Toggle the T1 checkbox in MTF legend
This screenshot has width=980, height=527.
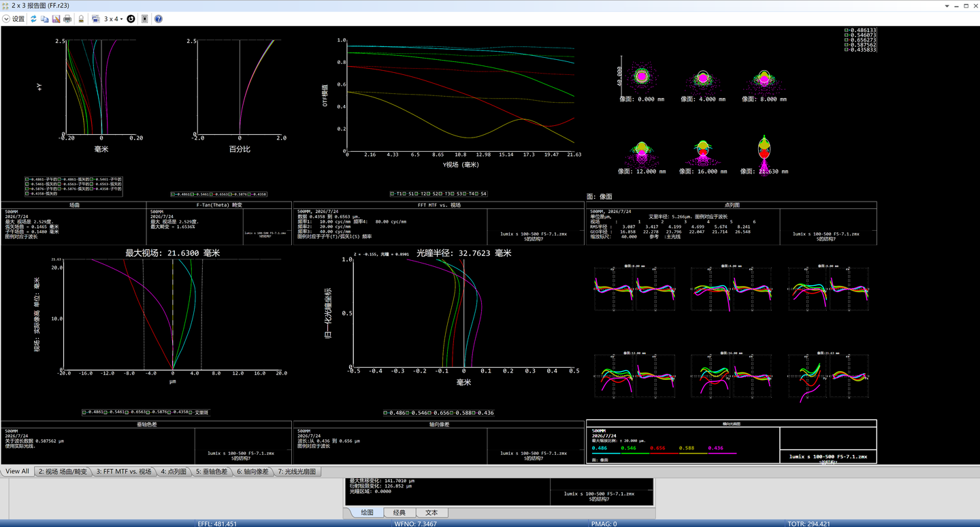click(392, 194)
